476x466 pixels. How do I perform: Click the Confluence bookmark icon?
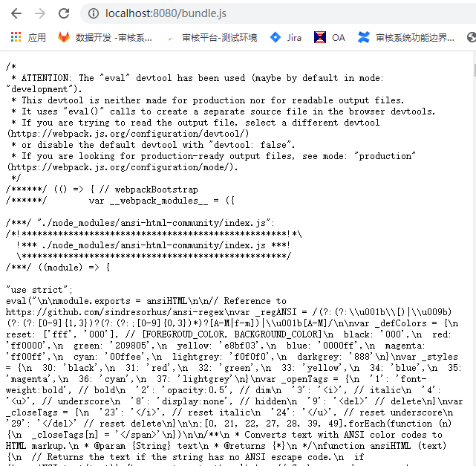click(x=363, y=37)
